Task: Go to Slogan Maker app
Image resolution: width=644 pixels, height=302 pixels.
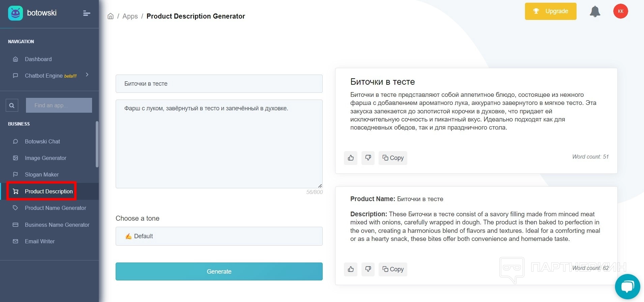Action: (x=42, y=174)
